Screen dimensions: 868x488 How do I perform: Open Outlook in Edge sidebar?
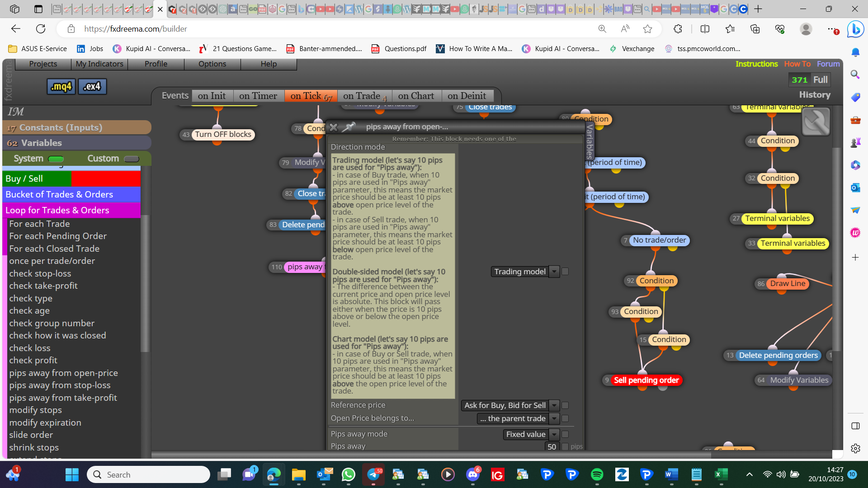point(855,188)
